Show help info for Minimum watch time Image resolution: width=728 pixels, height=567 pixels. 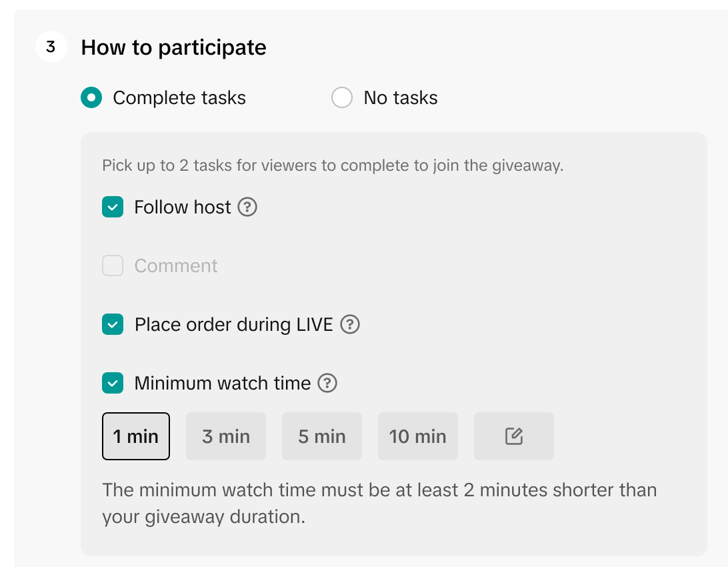(327, 384)
